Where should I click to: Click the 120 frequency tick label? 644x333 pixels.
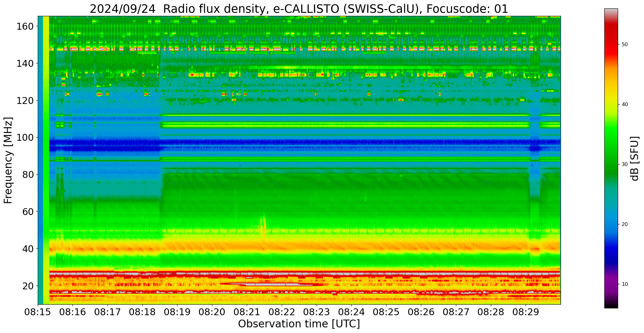pyautogui.click(x=25, y=100)
